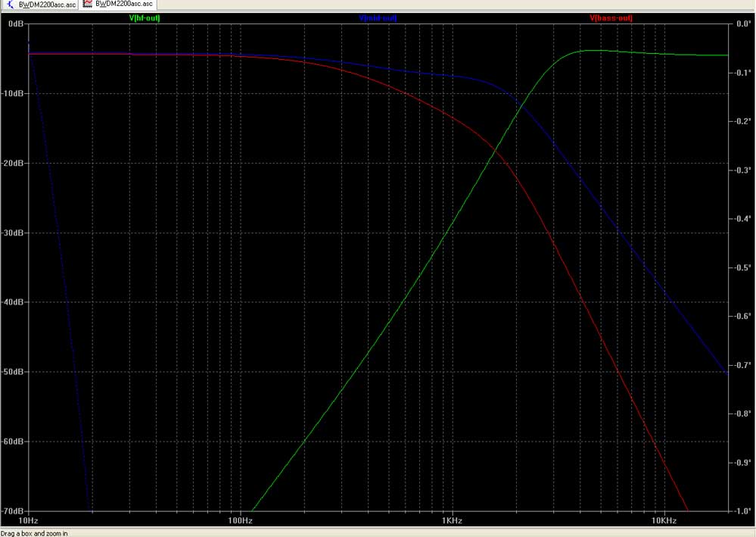Click the -1.0° phase axis label

pyautogui.click(x=742, y=511)
